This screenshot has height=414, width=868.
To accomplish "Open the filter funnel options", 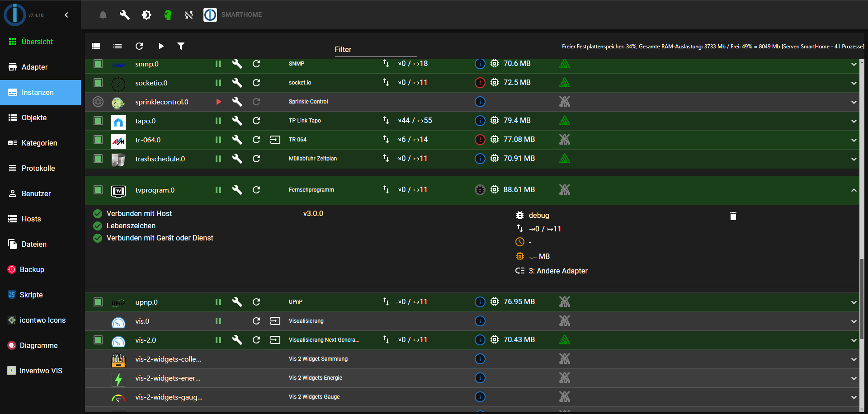I will point(181,46).
